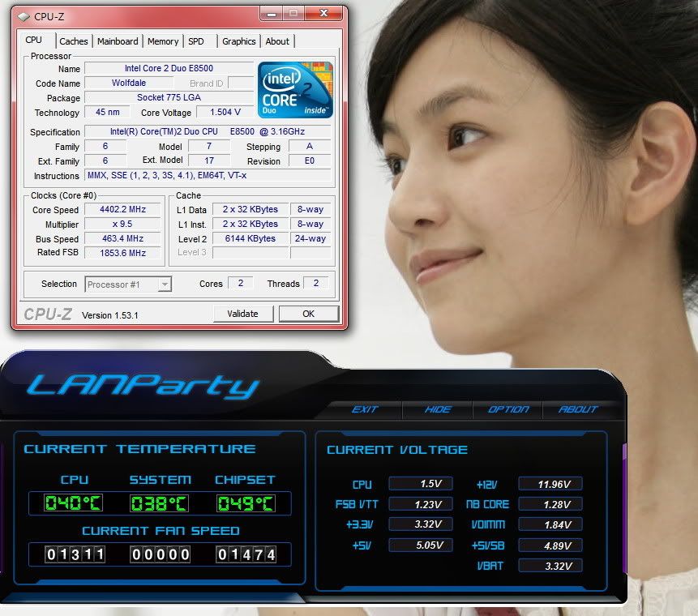The width and height of the screenshot is (698, 616).
Task: Click the L1 Data size '2 x 32 KBytes'
Action: [x=251, y=209]
